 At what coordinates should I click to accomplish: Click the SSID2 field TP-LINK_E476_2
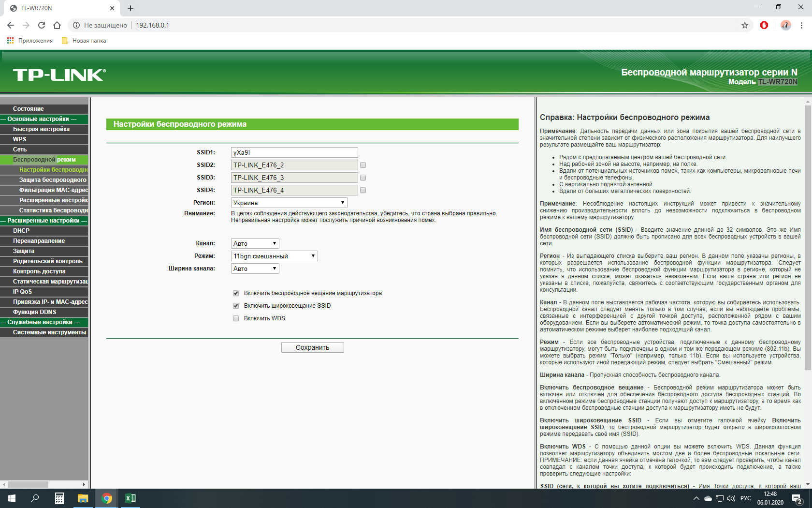tap(294, 165)
